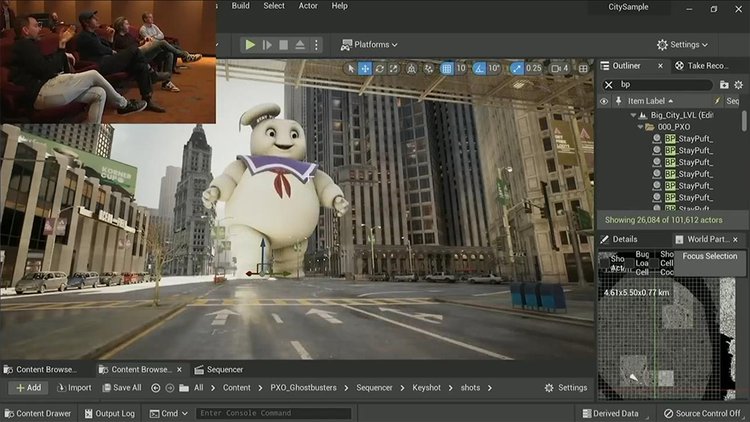Click the Outliner settings gear icon

click(738, 84)
